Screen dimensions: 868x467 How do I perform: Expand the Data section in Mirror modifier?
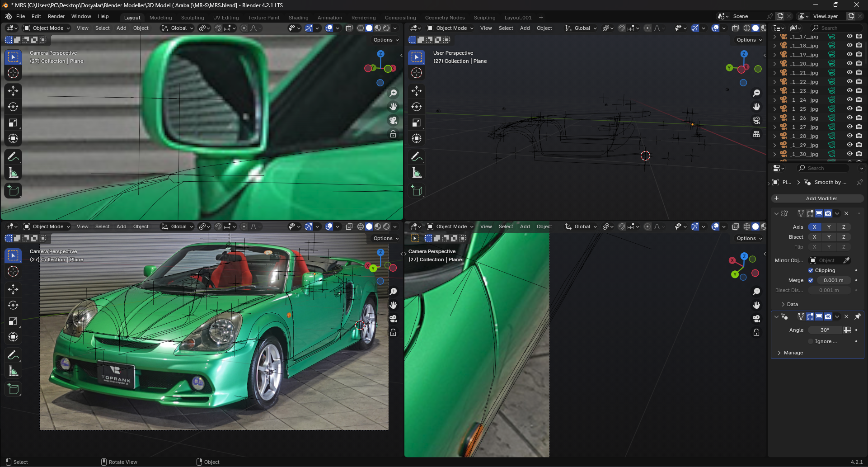(x=792, y=304)
